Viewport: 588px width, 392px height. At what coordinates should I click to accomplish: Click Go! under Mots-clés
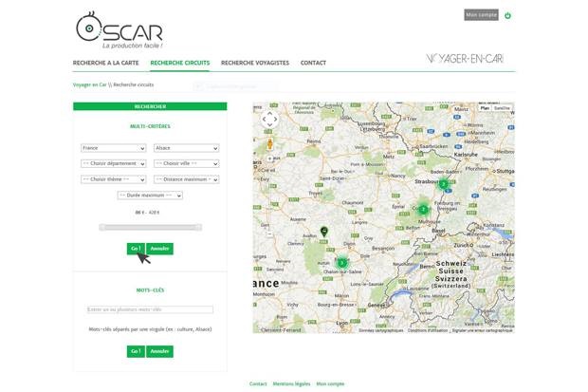(136, 351)
